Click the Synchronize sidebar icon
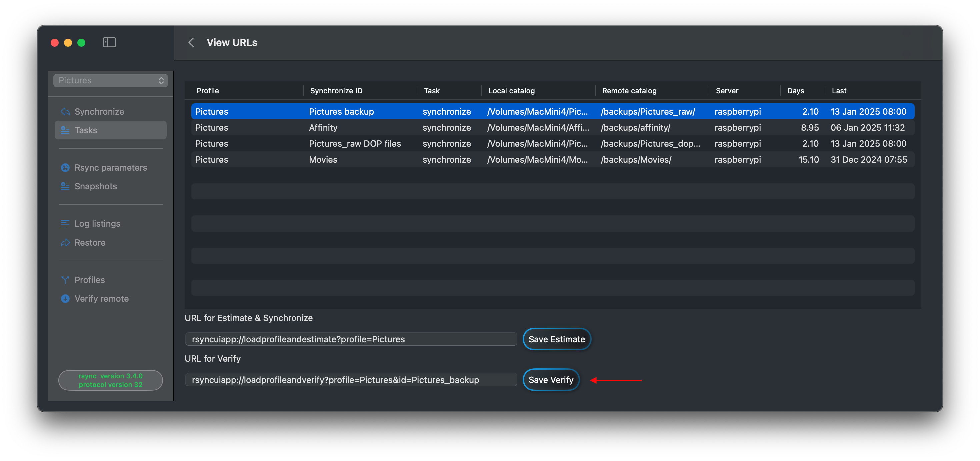The image size is (980, 461). [65, 111]
